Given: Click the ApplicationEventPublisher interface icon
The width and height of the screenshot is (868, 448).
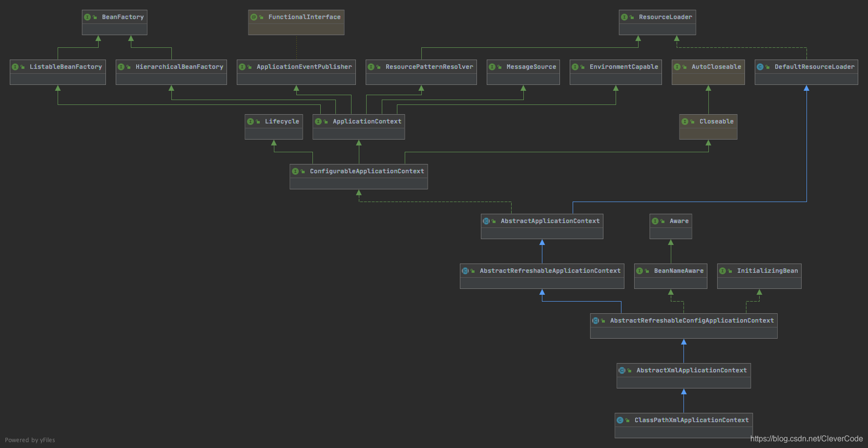Looking at the screenshot, I should [x=242, y=67].
